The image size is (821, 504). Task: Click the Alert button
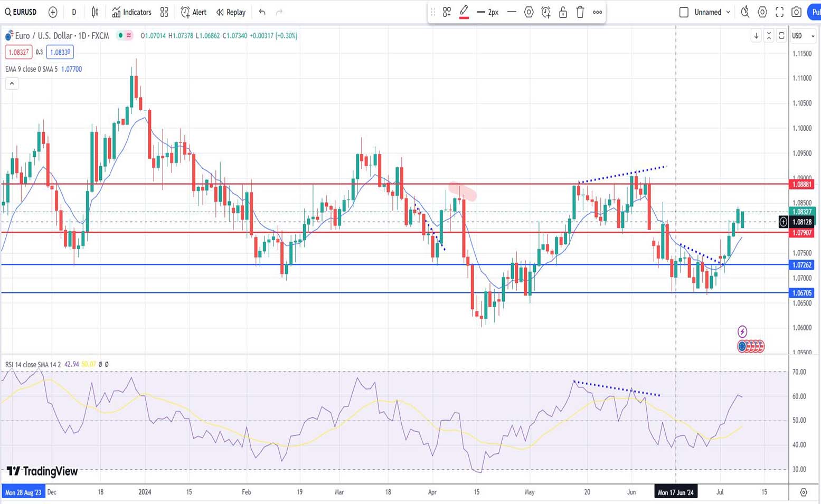pos(194,12)
